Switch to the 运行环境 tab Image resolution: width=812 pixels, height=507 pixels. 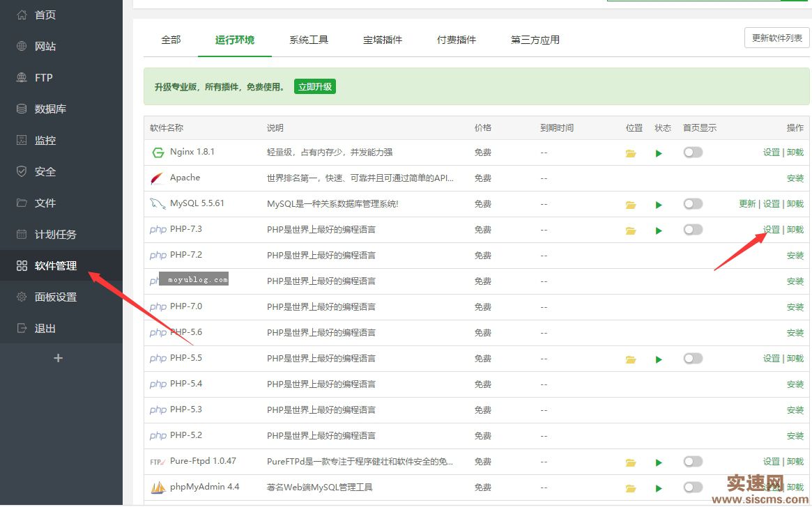pos(235,40)
